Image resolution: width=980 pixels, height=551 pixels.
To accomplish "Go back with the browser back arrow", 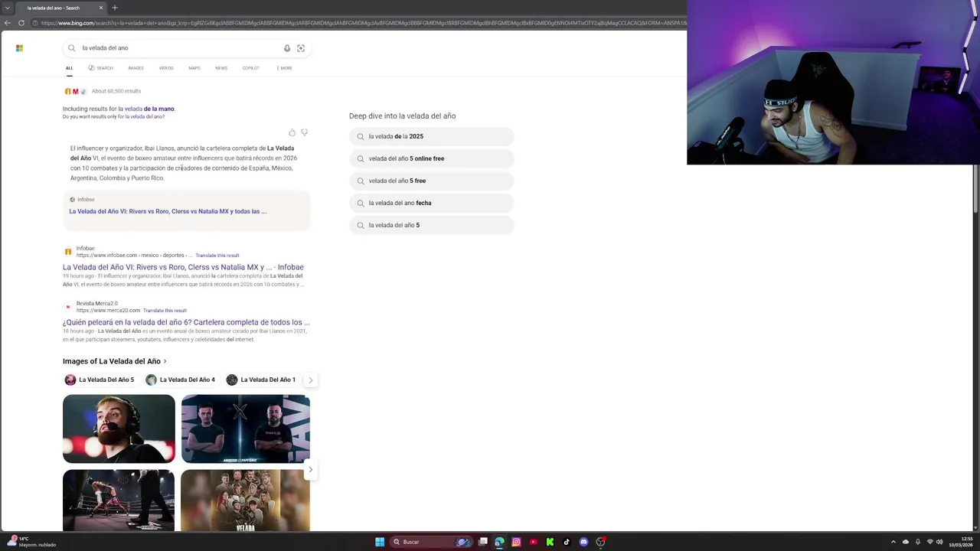I will tap(8, 23).
